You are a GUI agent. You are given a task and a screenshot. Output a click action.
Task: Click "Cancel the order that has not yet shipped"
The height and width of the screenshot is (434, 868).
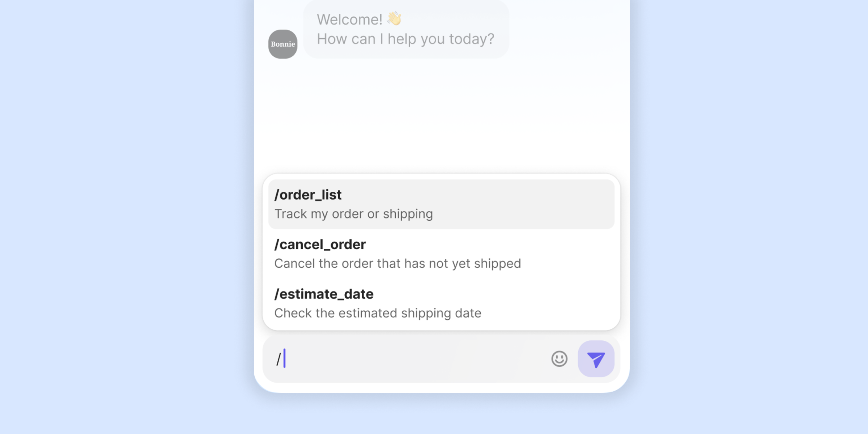tap(397, 263)
